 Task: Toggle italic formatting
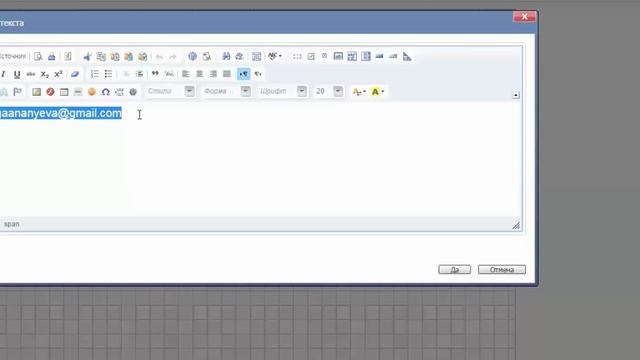pos(3,74)
